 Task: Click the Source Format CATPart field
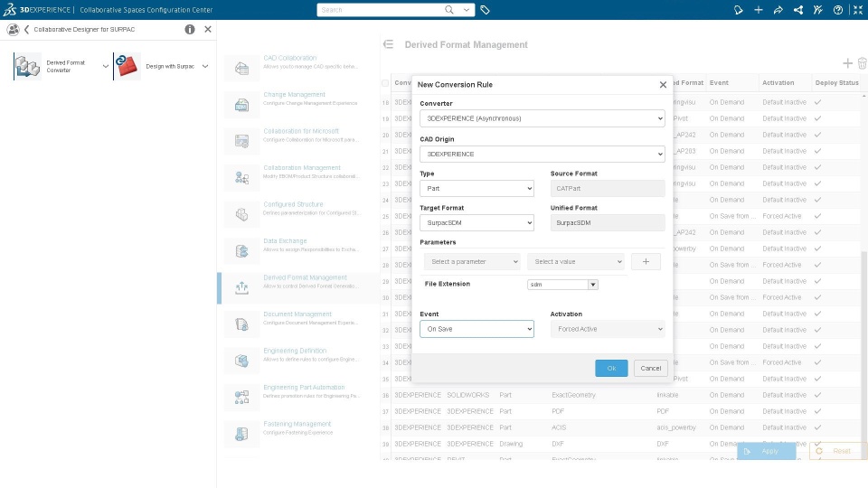pos(608,188)
